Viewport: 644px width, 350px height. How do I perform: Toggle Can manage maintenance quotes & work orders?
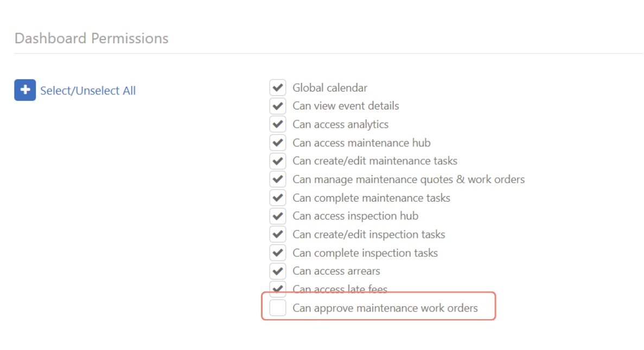278,179
